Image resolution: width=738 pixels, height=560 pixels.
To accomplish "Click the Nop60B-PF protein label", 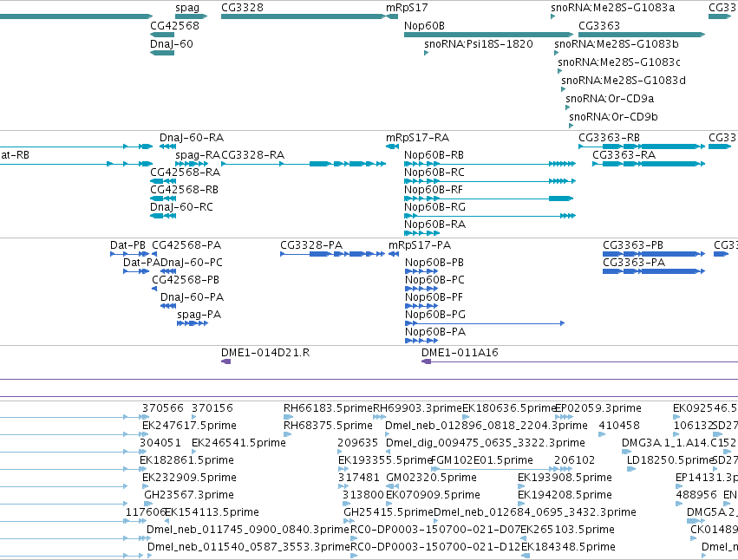I will 434,297.
